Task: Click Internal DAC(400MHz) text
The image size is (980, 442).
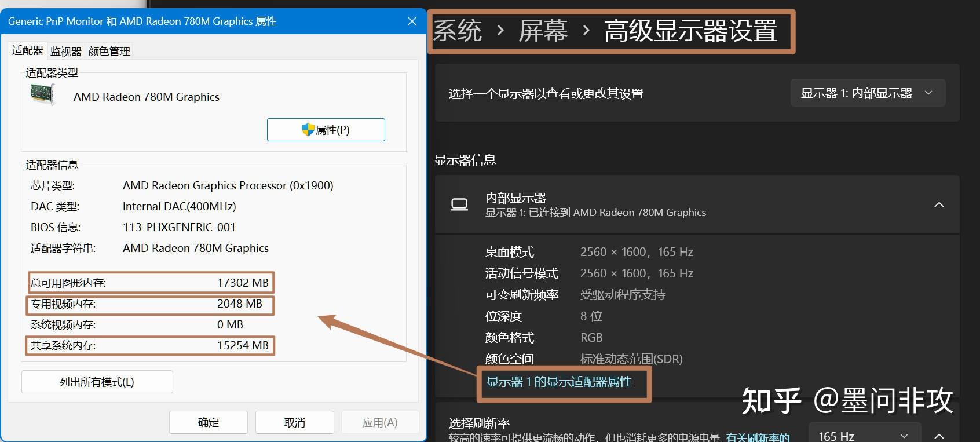Action: click(x=180, y=206)
